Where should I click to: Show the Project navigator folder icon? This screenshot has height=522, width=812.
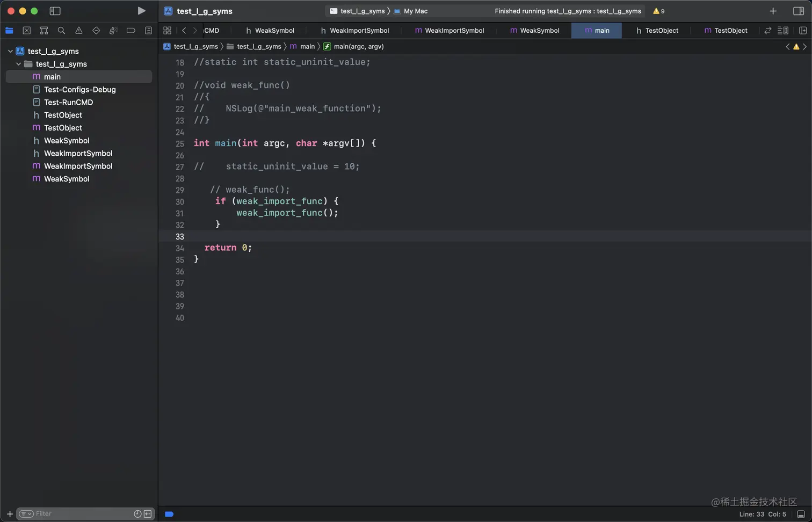9,31
